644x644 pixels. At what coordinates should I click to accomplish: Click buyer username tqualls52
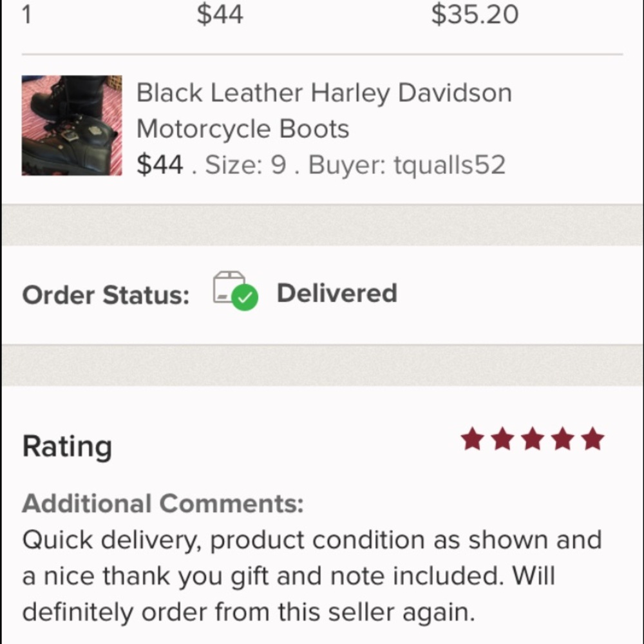(x=451, y=165)
